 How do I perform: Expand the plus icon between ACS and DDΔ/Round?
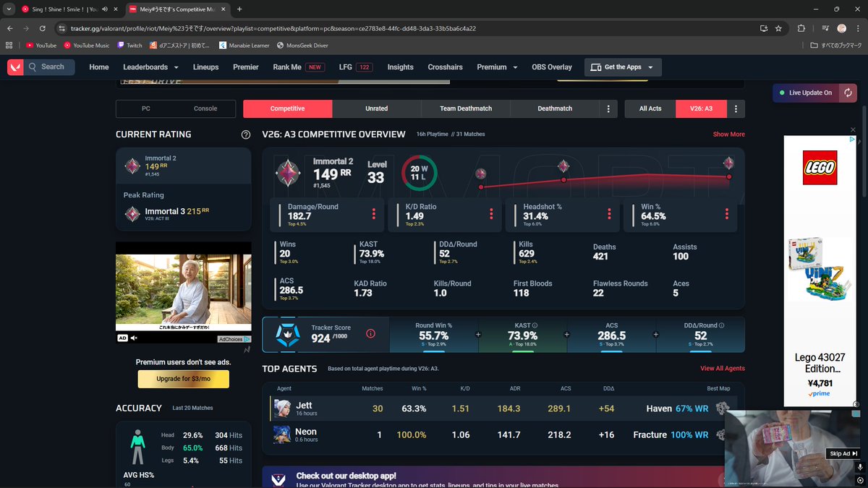click(655, 335)
